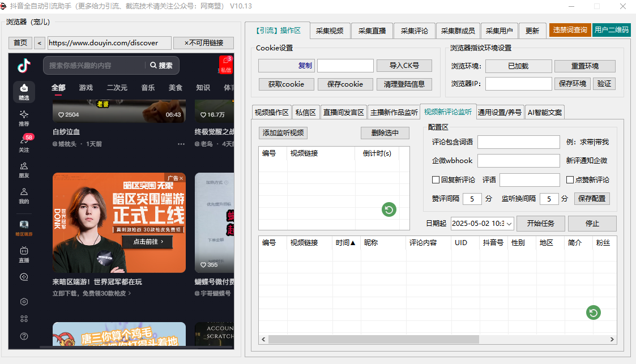Open the 更新 tab

(x=532, y=31)
